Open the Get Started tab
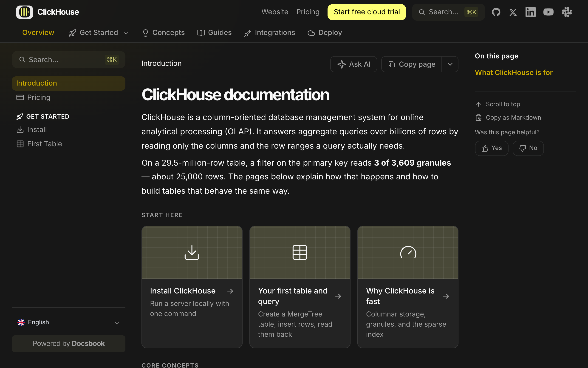 (x=98, y=33)
